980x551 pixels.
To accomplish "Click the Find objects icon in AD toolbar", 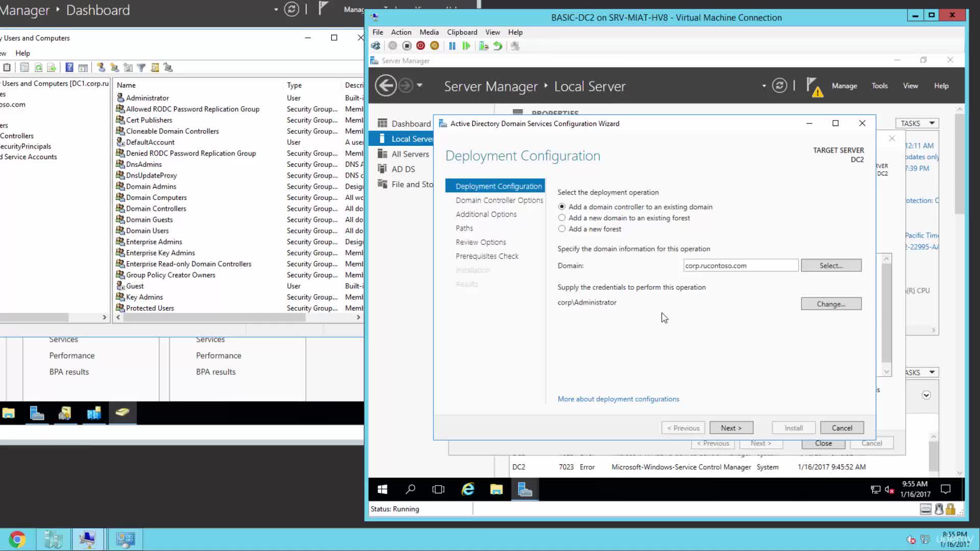I will (x=155, y=67).
